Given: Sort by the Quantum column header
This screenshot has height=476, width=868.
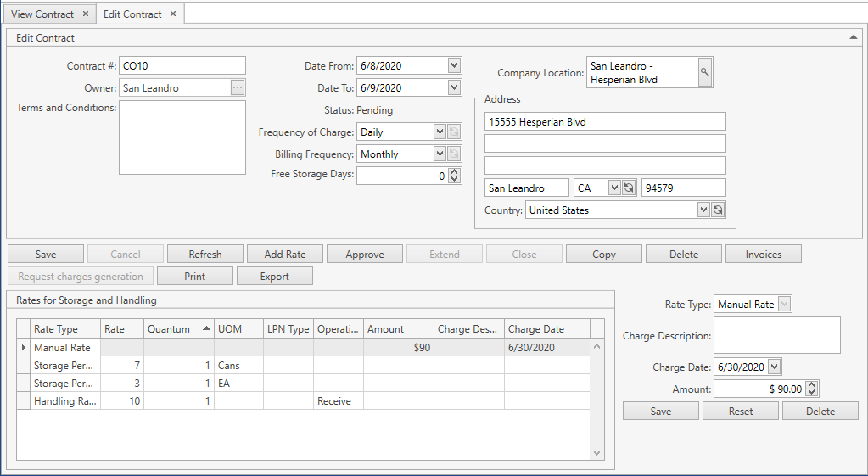Looking at the screenshot, I should click(177, 329).
